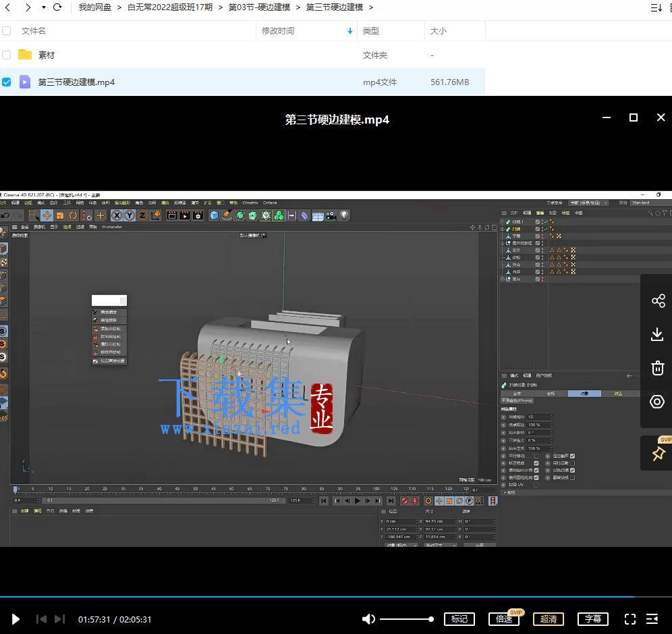This screenshot has height=634, width=672.
Task: Go to C4D timeline start
Action: click(x=324, y=500)
